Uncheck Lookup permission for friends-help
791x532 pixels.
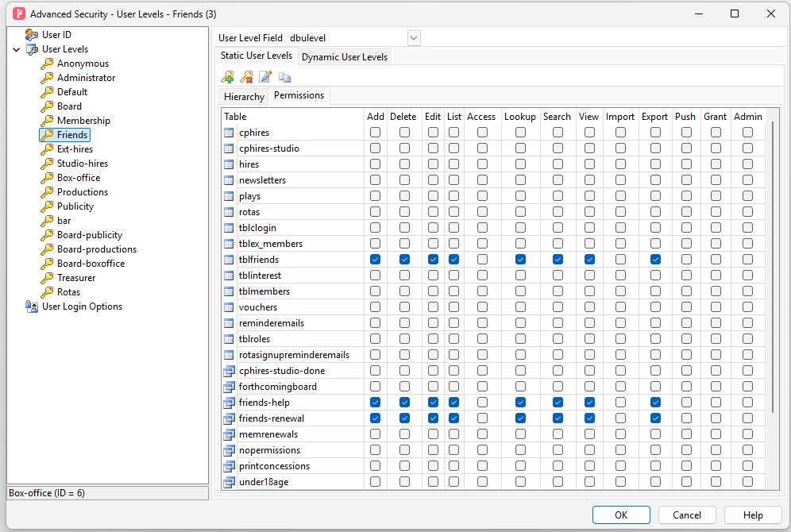pos(520,403)
